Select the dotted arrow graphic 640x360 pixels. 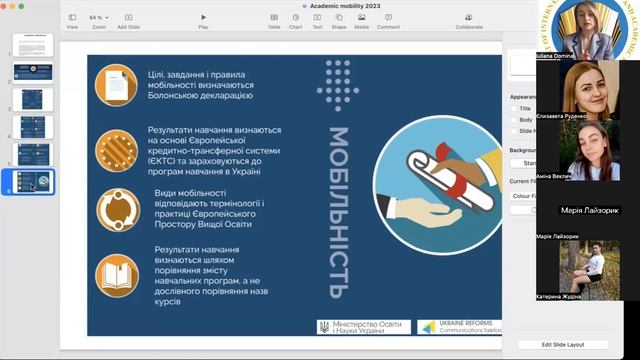(x=338, y=85)
